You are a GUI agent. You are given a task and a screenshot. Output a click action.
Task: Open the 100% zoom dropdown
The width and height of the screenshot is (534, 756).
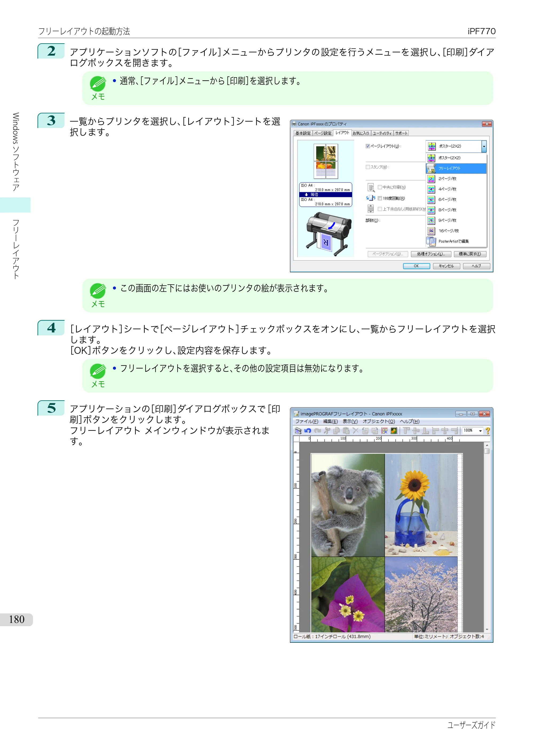(480, 431)
